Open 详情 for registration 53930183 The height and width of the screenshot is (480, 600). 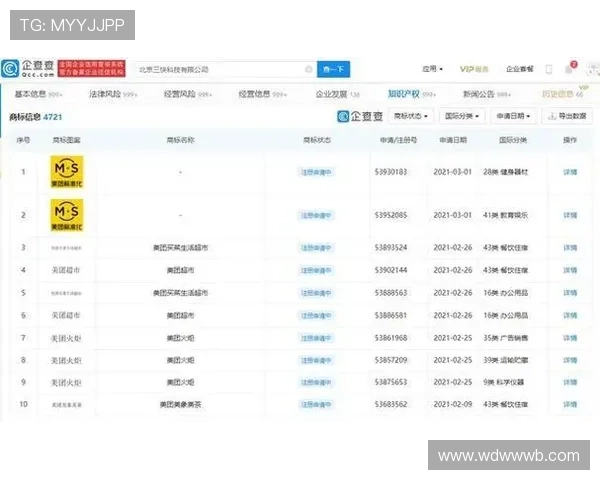point(570,172)
